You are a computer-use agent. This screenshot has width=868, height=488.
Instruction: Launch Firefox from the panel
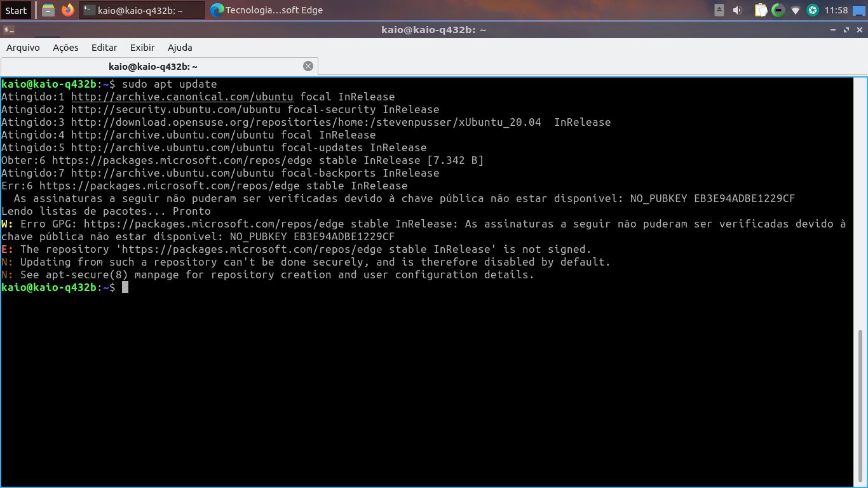point(68,10)
